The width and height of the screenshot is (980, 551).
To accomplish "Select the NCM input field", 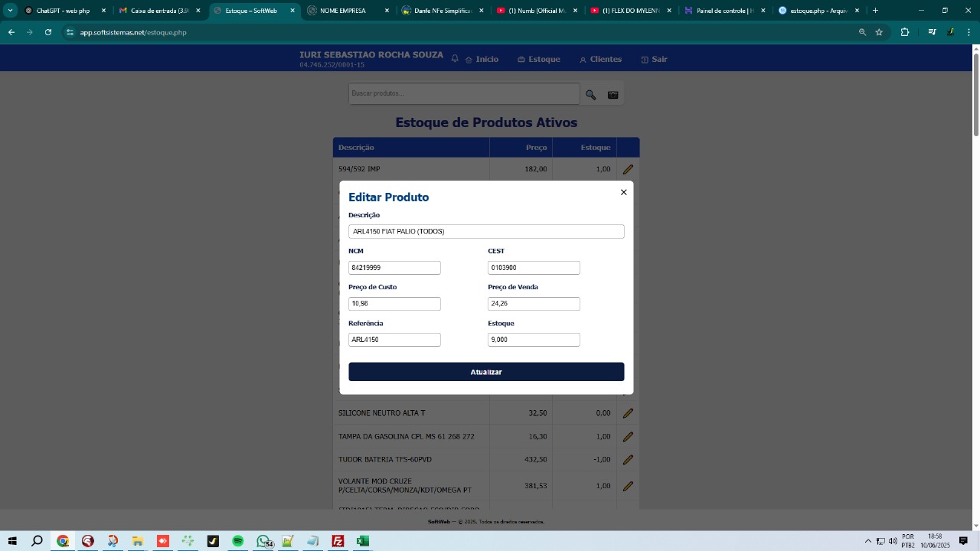I will pos(394,267).
